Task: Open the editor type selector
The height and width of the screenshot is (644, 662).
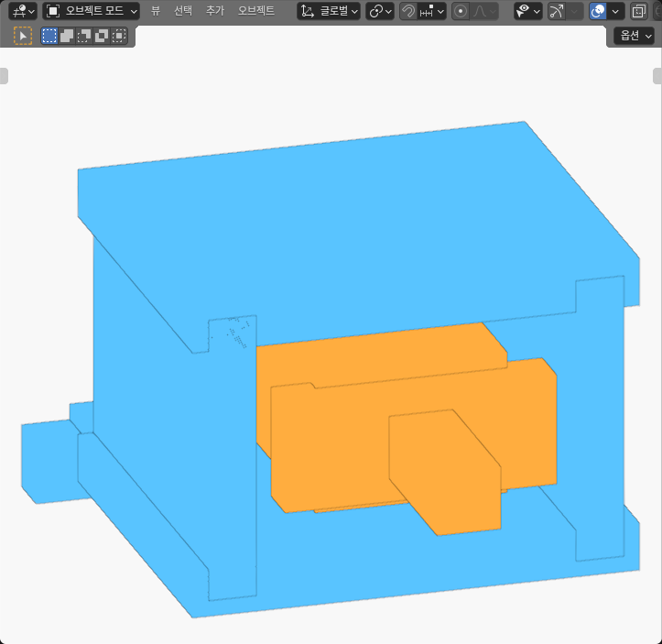Action: point(23,11)
